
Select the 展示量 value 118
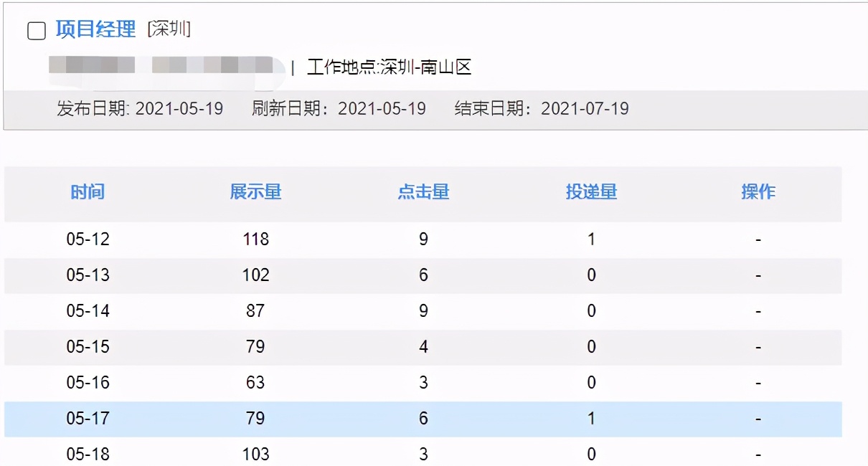click(257, 239)
